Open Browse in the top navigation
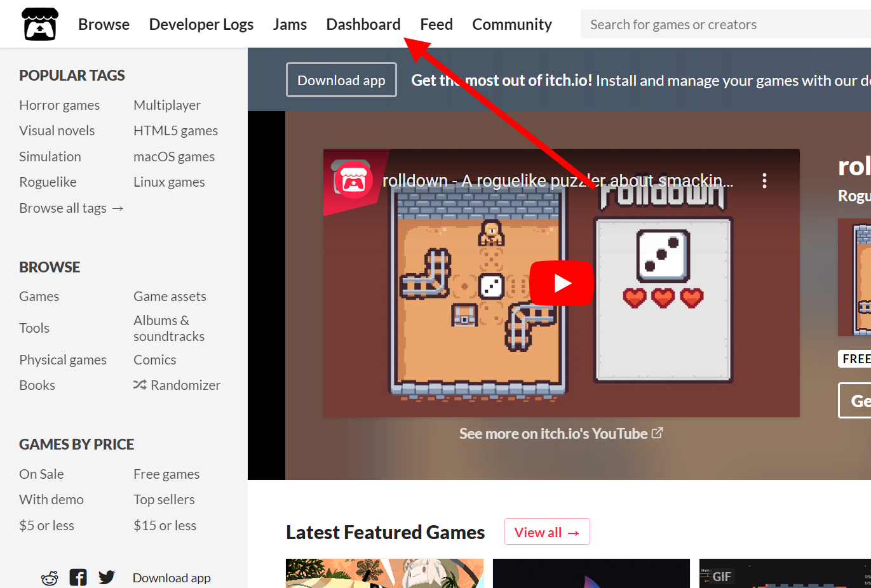The height and width of the screenshot is (588, 871). click(104, 24)
